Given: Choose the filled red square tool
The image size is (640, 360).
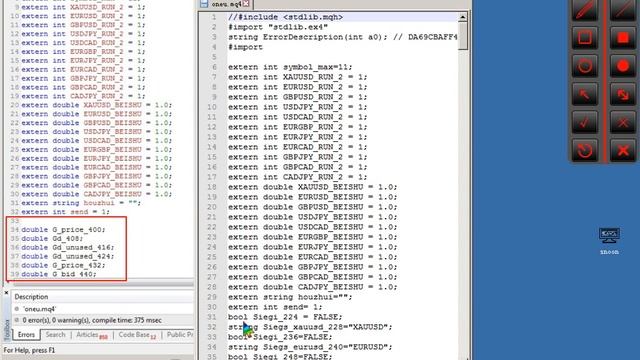Looking at the screenshot, I should click(623, 38).
